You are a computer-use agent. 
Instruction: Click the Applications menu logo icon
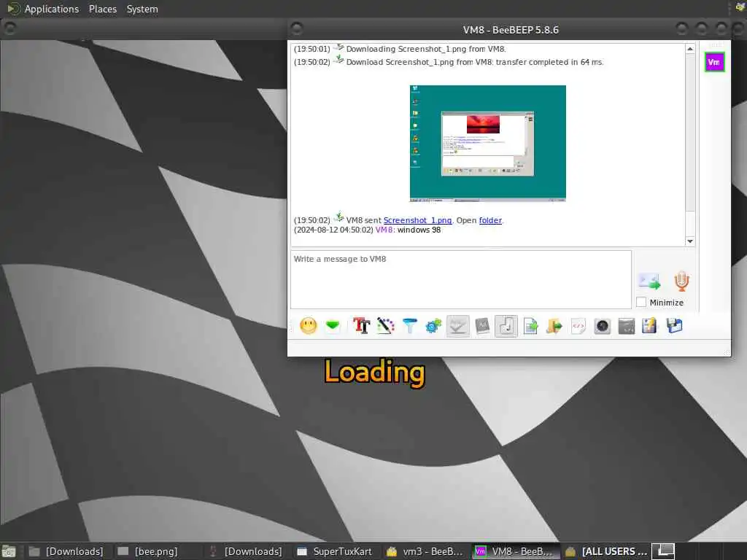[x=13, y=9]
